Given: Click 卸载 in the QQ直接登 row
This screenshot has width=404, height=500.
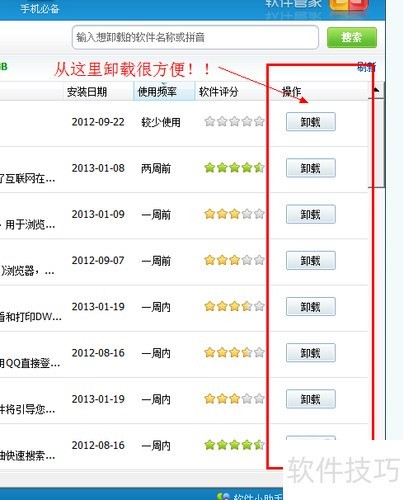Looking at the screenshot, I should coord(311,353).
